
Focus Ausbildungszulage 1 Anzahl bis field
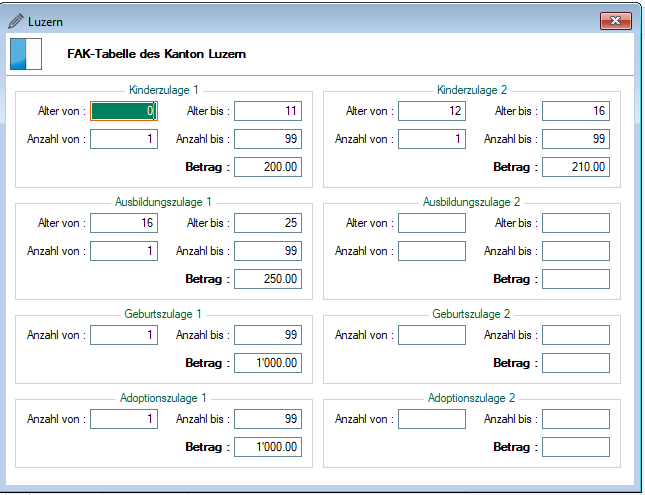(268, 251)
